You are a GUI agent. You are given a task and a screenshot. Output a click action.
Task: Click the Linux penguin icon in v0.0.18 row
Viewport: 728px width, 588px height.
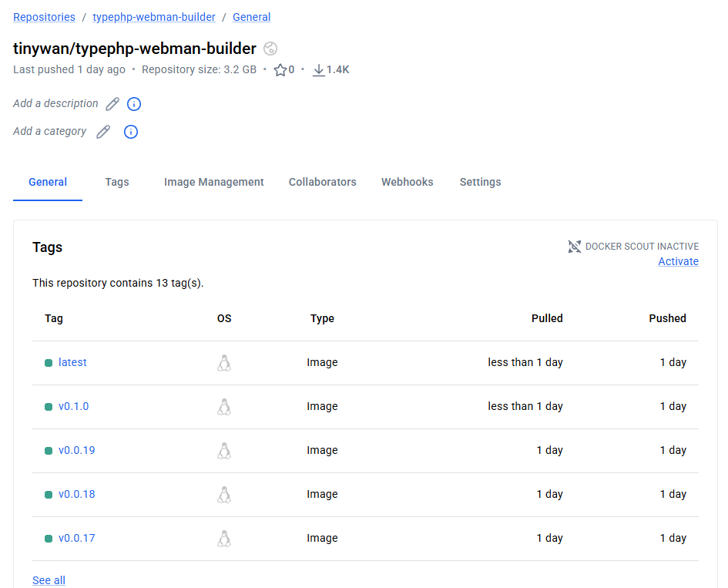pyautogui.click(x=224, y=495)
